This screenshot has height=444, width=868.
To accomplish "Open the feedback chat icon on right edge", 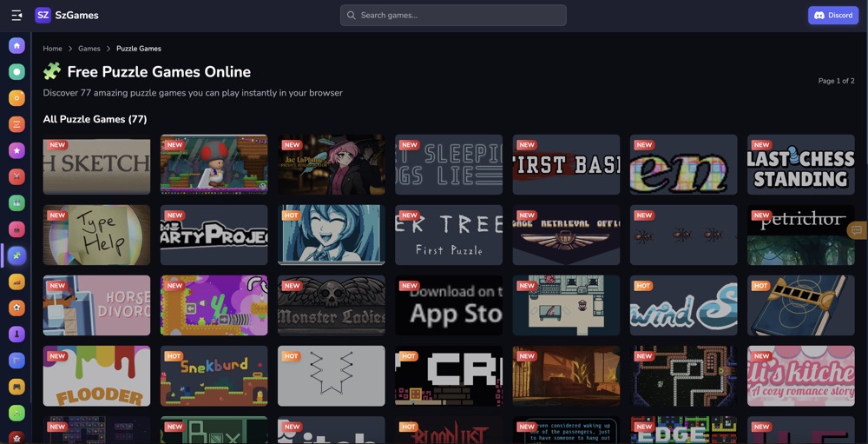I will 858,229.
